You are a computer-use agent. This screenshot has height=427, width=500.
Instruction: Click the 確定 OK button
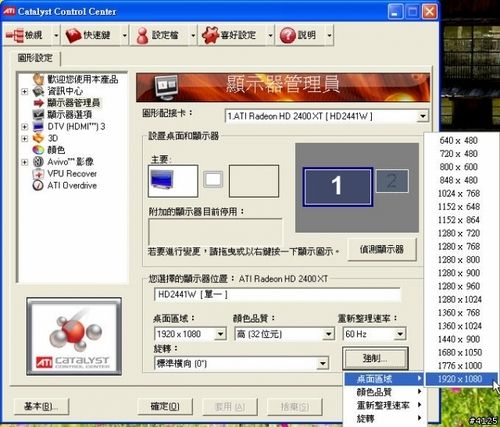tap(165, 406)
